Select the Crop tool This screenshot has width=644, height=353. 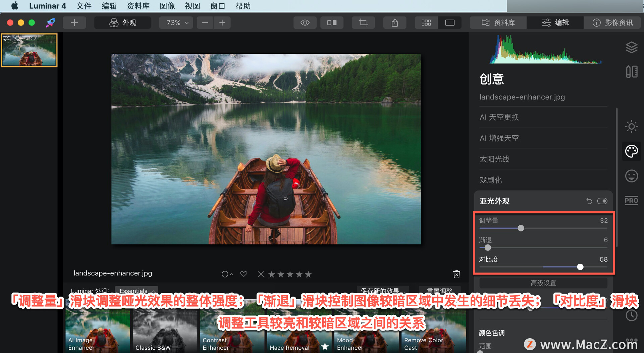tap(363, 23)
